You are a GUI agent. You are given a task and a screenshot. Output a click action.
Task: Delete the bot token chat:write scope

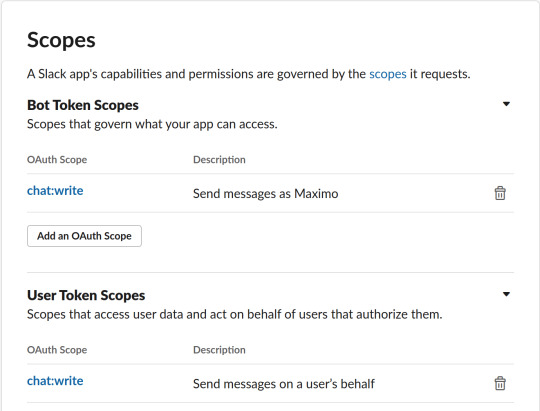(x=500, y=193)
